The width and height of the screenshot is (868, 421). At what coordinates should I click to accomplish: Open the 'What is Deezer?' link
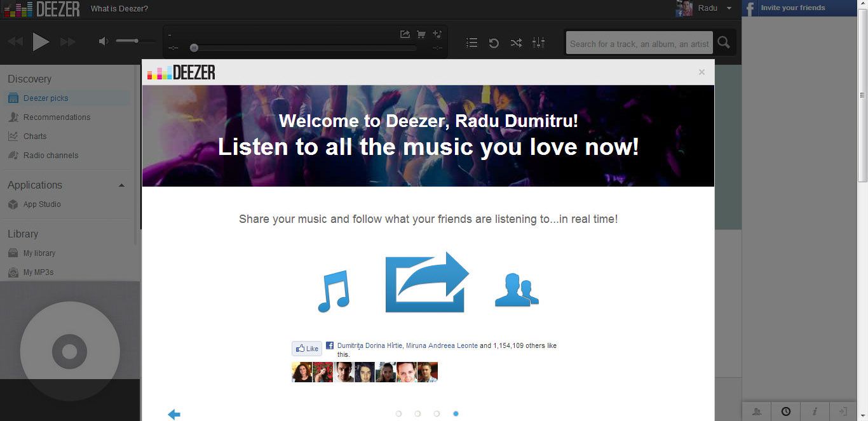tap(119, 9)
